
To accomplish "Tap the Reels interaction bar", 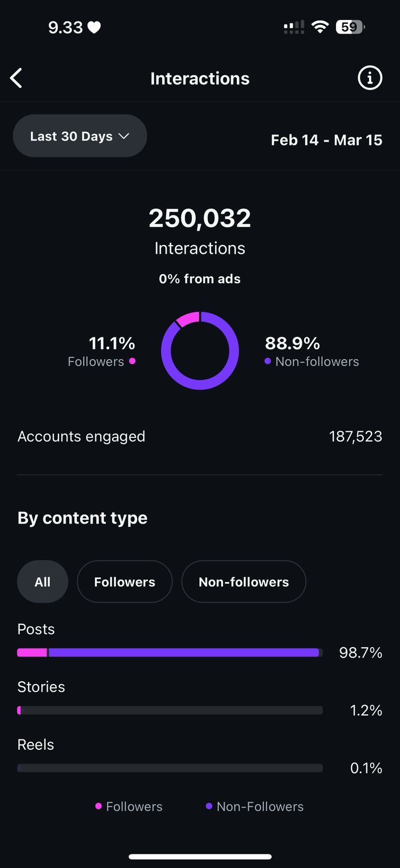I will click(170, 768).
